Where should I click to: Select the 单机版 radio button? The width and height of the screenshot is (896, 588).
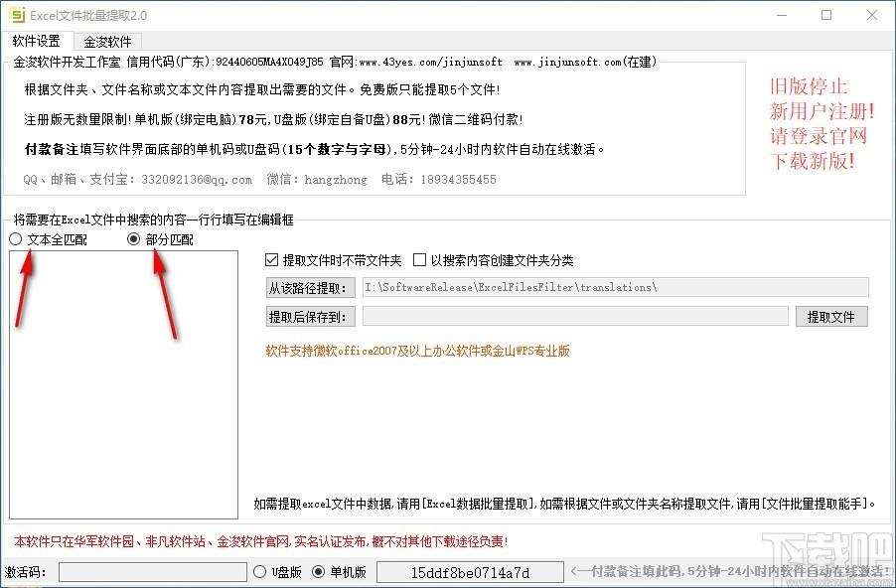click(339, 572)
